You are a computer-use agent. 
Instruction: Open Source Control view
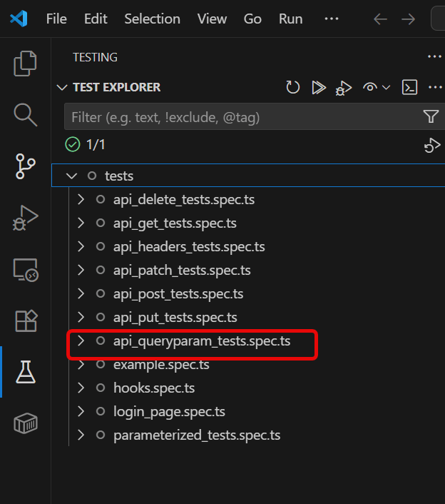25,166
